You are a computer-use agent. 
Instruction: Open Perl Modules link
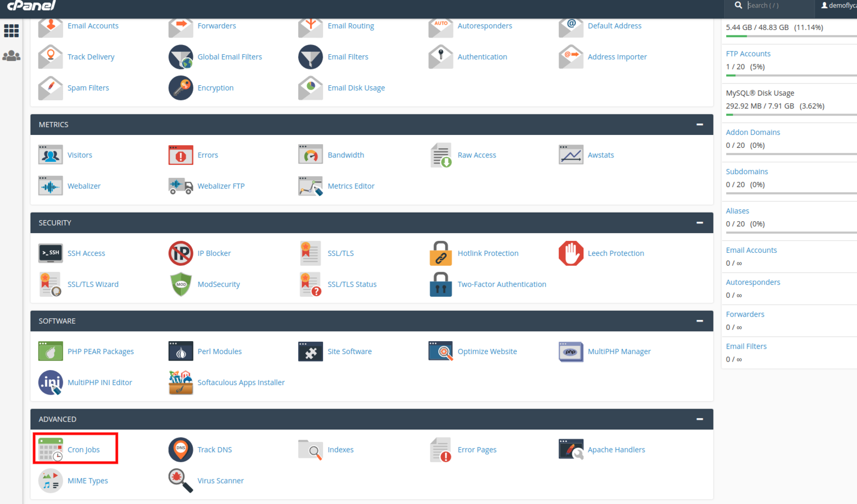pos(220,351)
